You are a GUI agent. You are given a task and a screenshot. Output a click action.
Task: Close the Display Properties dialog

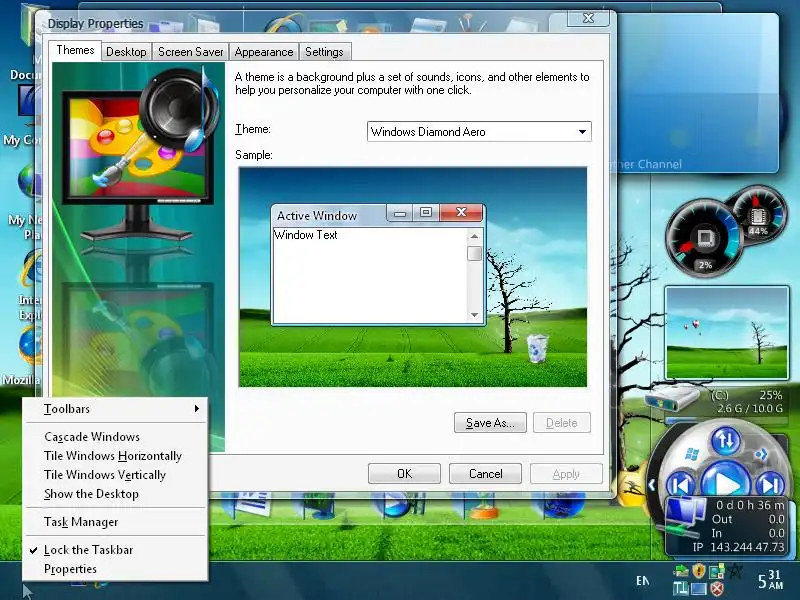click(588, 18)
